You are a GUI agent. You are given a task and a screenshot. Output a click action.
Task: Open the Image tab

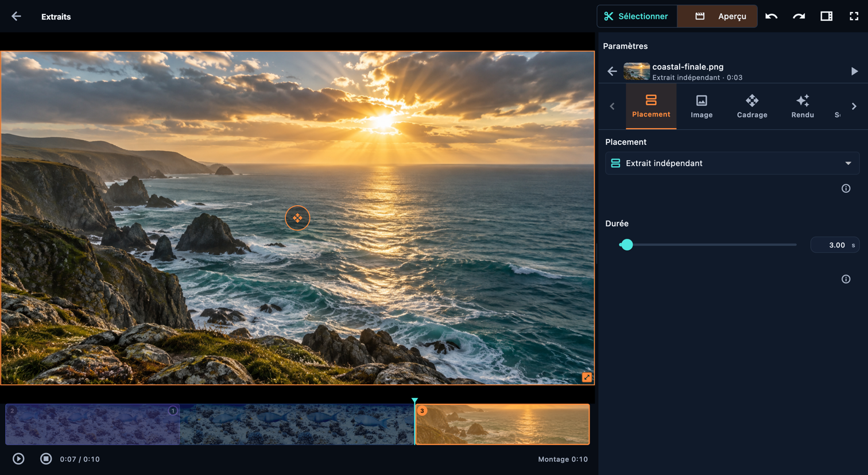pyautogui.click(x=702, y=107)
